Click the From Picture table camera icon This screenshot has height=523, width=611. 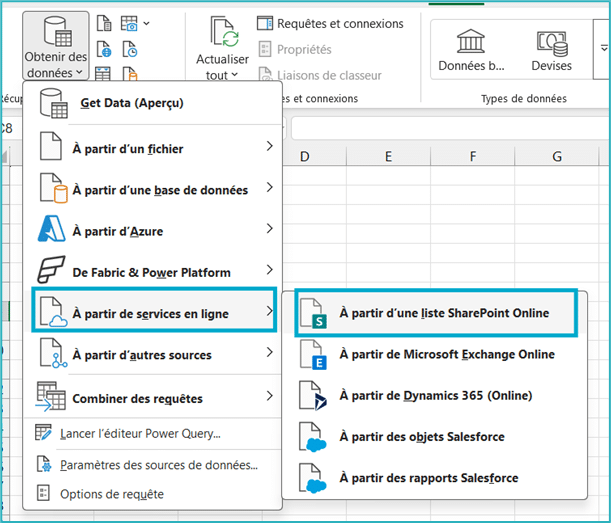coord(129,23)
